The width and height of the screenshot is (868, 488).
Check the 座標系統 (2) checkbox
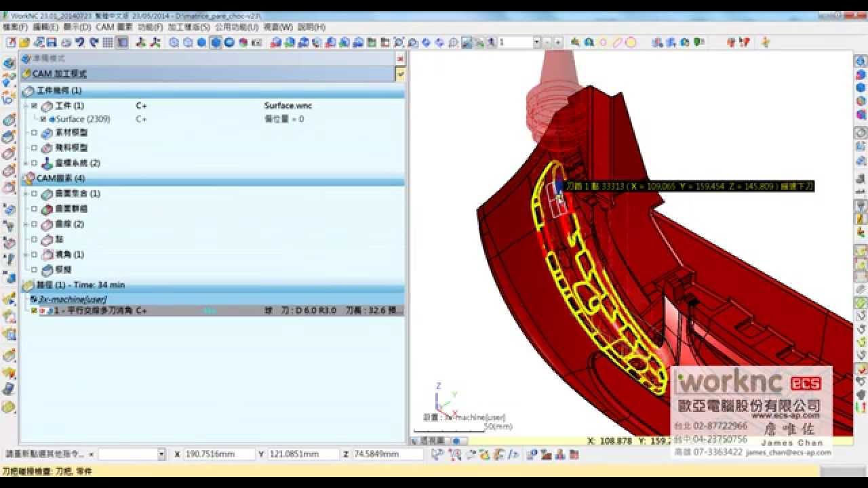[34, 163]
